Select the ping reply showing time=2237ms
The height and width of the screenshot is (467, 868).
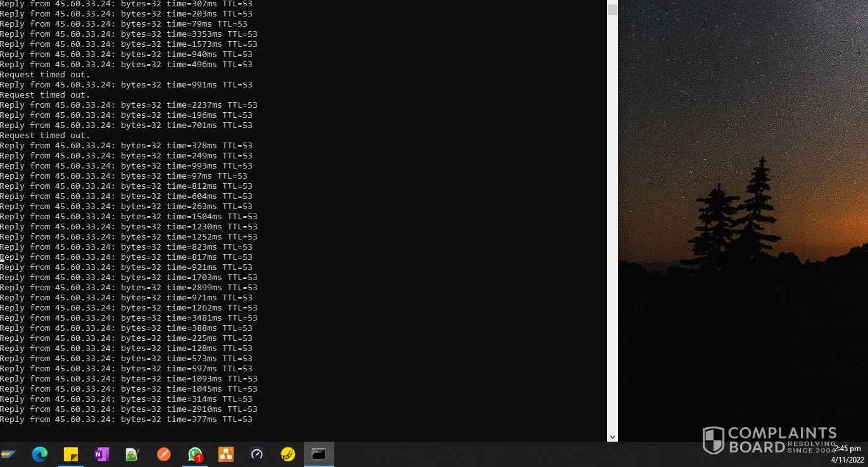pyautogui.click(x=129, y=105)
